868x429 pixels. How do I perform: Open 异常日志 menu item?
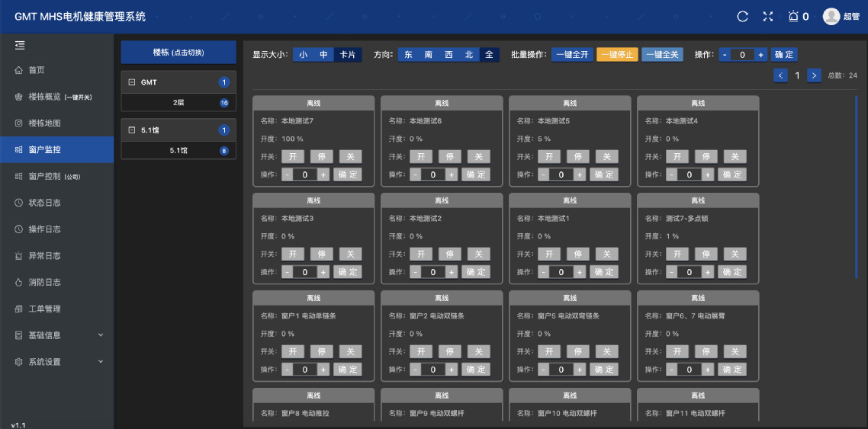tap(45, 256)
